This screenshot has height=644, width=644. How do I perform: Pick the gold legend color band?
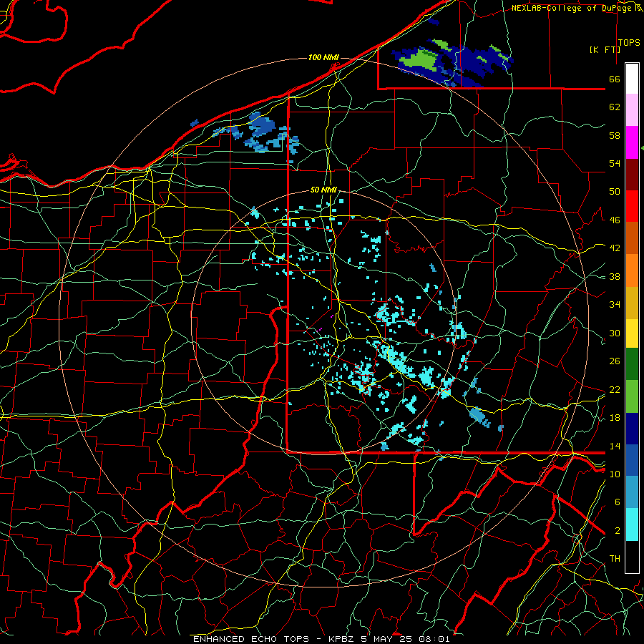coord(632,303)
